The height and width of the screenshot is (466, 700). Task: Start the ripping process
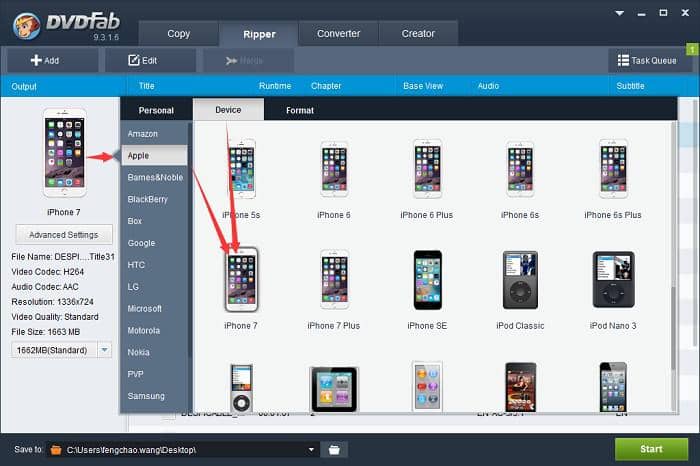point(651,449)
